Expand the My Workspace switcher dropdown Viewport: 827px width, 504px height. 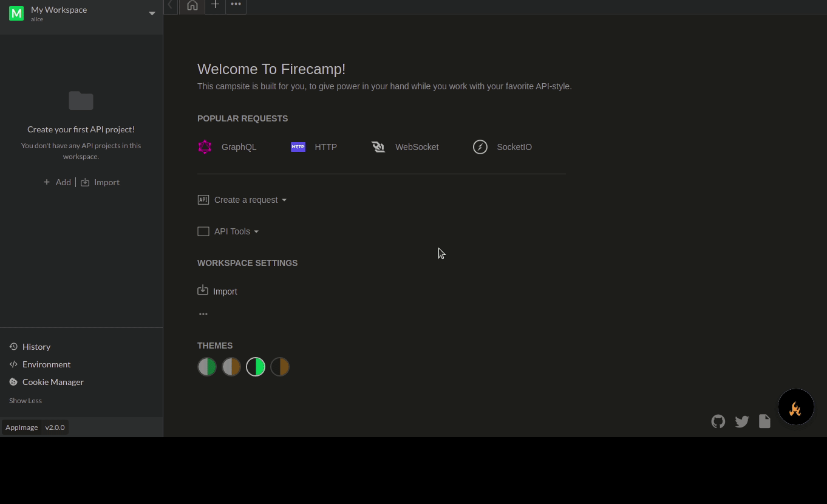point(152,13)
